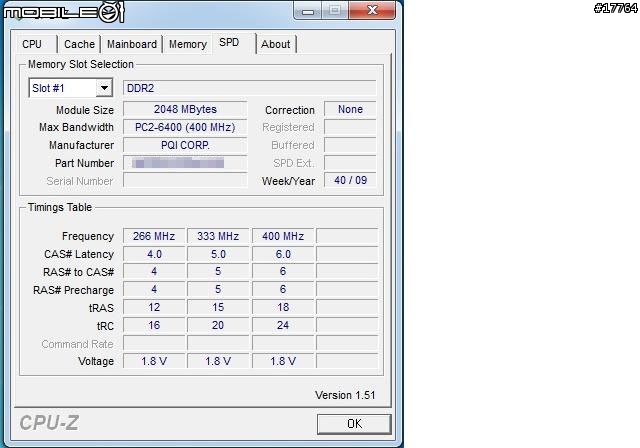Select the Memory tab
Screen dimensions: 640x448
[188, 44]
